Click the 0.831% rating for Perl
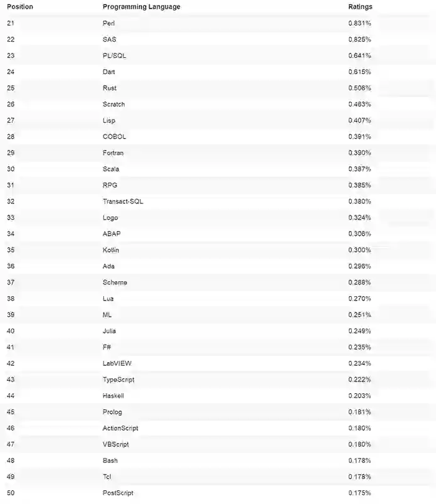Image resolution: width=436 pixels, height=504 pixels. (x=359, y=23)
